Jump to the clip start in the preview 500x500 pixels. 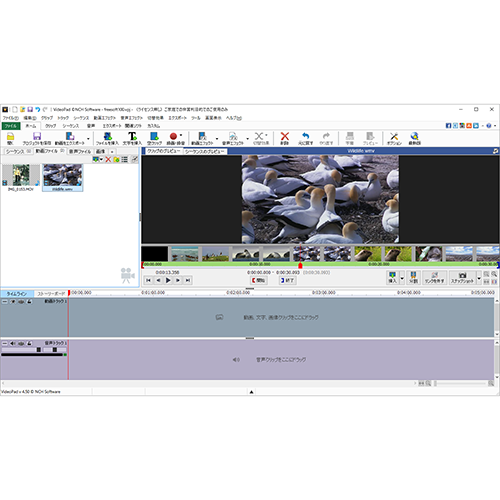tap(148, 280)
